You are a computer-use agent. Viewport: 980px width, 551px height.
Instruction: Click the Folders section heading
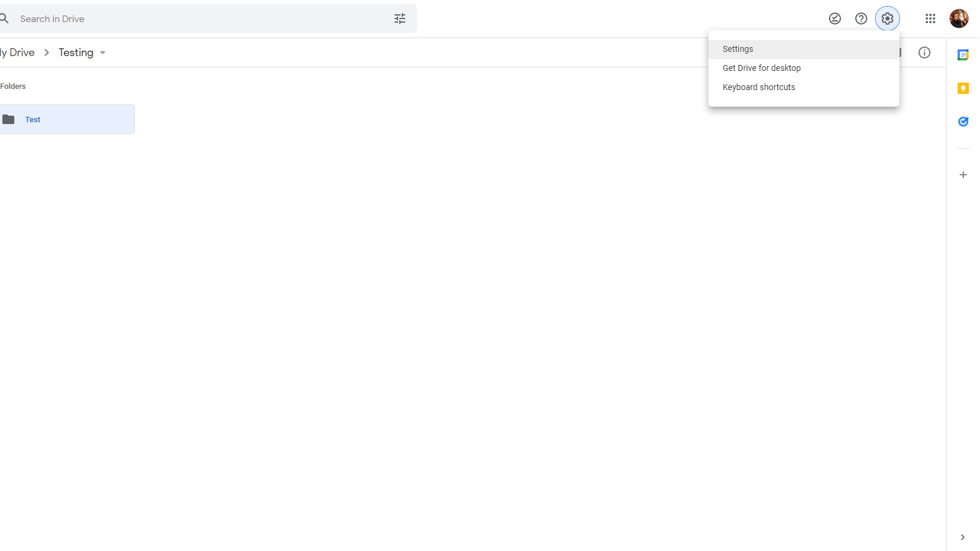tap(13, 86)
